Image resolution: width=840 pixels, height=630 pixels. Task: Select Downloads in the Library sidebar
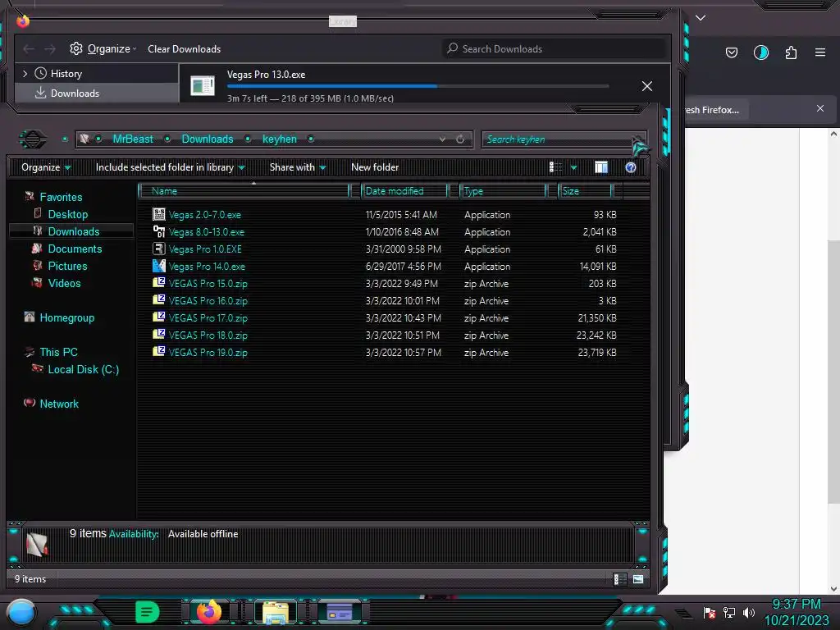pyautogui.click(x=75, y=94)
